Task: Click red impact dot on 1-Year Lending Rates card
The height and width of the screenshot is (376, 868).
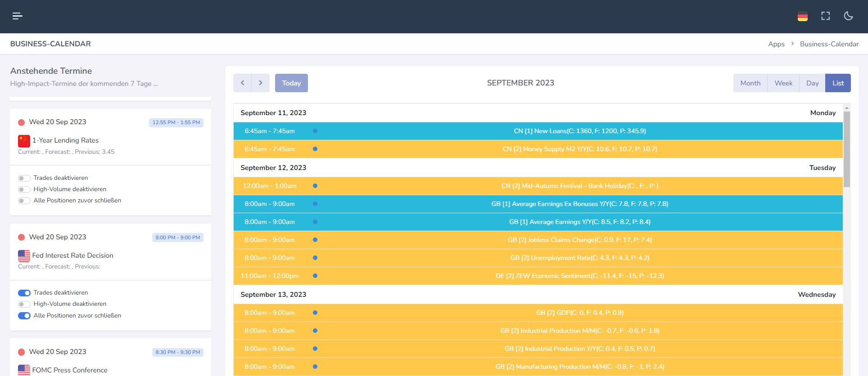Action: click(x=21, y=122)
